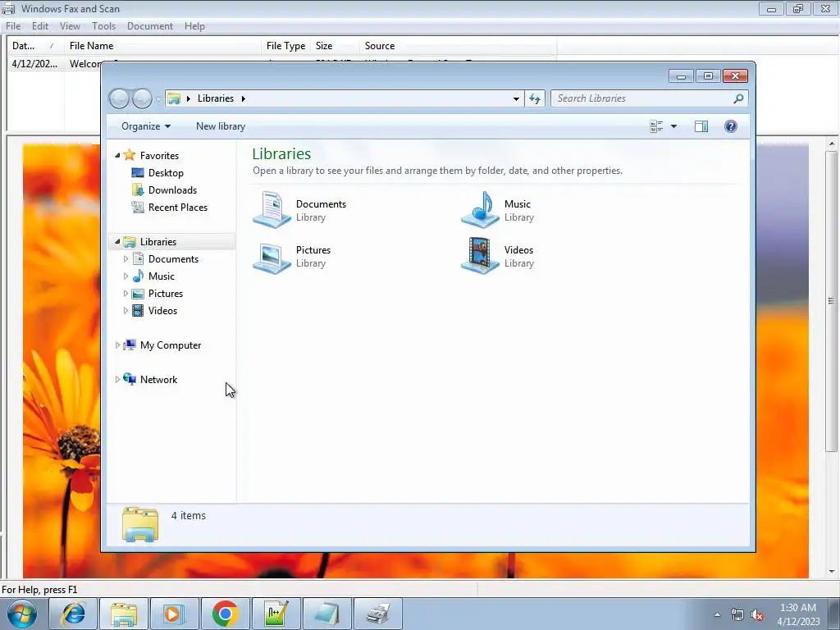
Task: Click the Network icon in sidebar
Action: coord(129,379)
